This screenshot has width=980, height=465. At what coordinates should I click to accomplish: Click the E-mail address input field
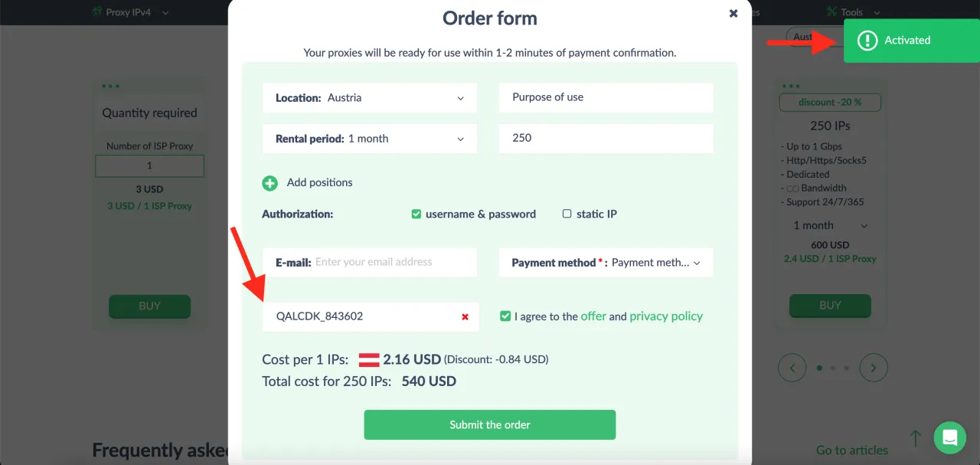tap(390, 262)
